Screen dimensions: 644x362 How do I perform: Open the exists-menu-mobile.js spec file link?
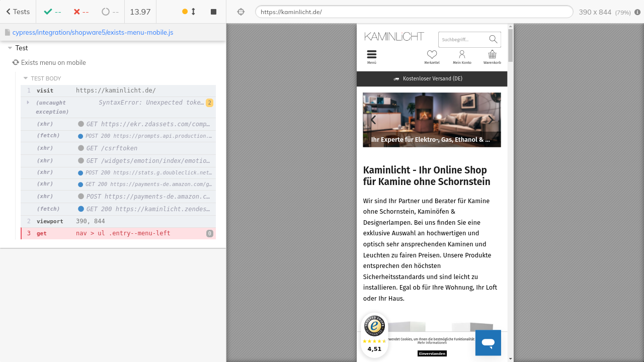pos(93,32)
